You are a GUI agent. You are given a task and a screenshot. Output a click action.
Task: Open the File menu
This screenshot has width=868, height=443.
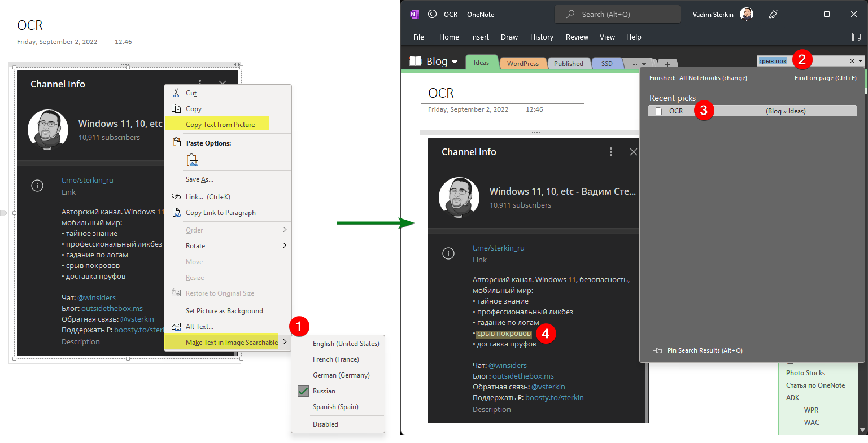point(418,37)
